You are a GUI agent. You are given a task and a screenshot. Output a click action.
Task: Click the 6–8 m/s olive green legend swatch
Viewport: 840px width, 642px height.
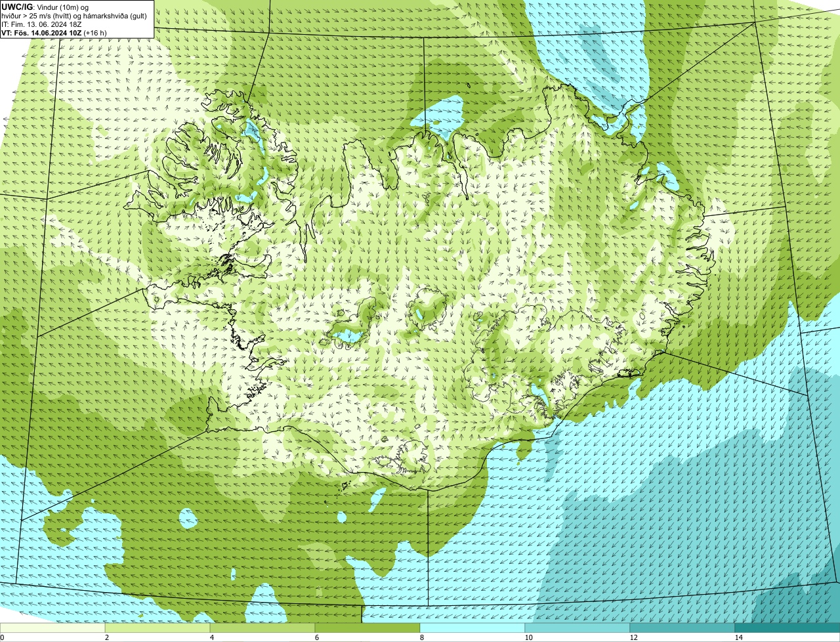click(367, 628)
